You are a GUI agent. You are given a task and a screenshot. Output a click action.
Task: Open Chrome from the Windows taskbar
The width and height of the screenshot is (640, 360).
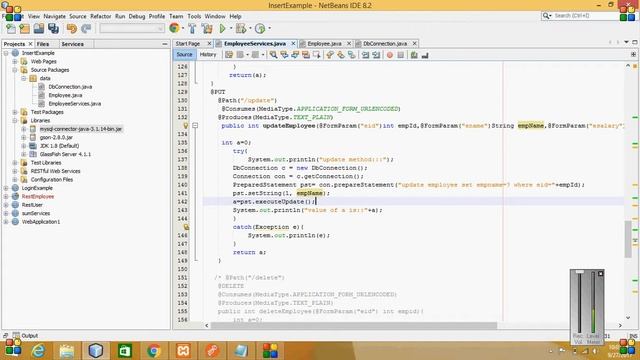[153, 351]
